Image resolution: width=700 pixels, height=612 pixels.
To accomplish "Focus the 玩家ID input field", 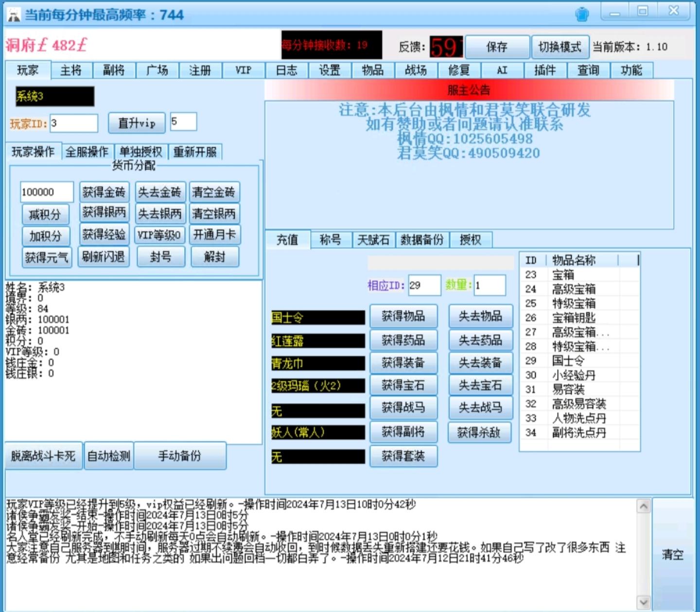I will [x=73, y=123].
